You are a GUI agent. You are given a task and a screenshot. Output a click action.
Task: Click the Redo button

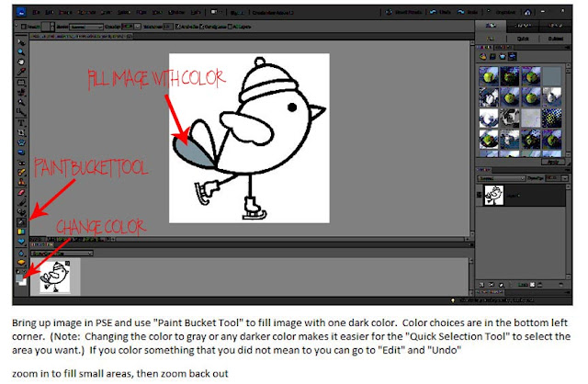pos(468,12)
